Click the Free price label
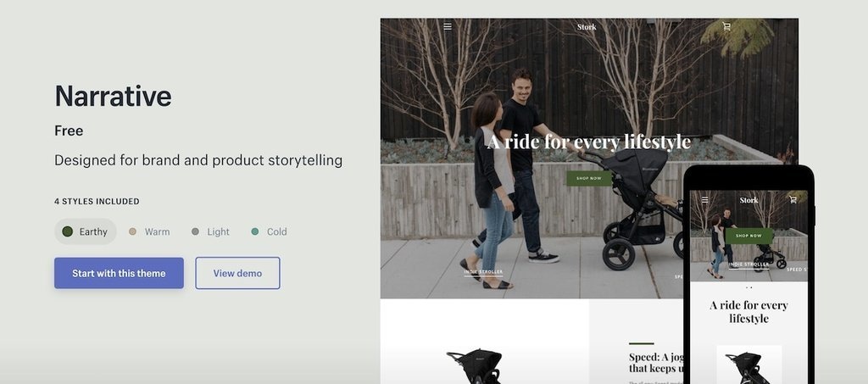Screen dimensions: 868x384 pyautogui.click(x=69, y=131)
